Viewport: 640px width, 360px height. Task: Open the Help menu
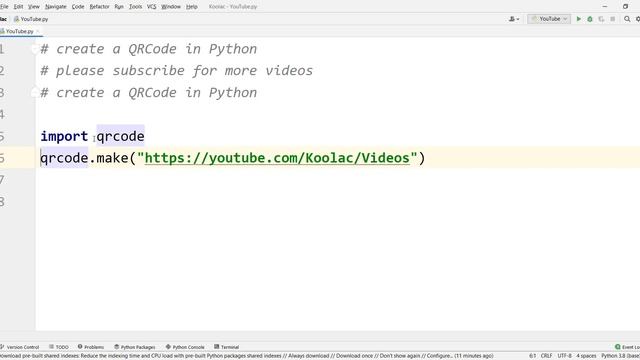pyautogui.click(x=191, y=7)
